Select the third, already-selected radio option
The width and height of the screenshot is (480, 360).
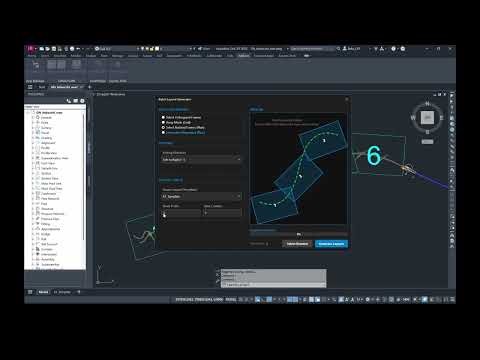[163, 127]
